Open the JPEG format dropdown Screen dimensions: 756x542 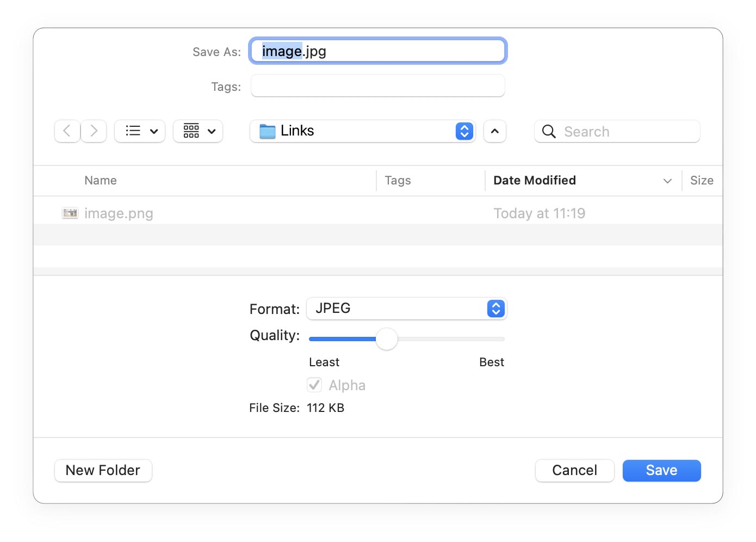pos(495,309)
